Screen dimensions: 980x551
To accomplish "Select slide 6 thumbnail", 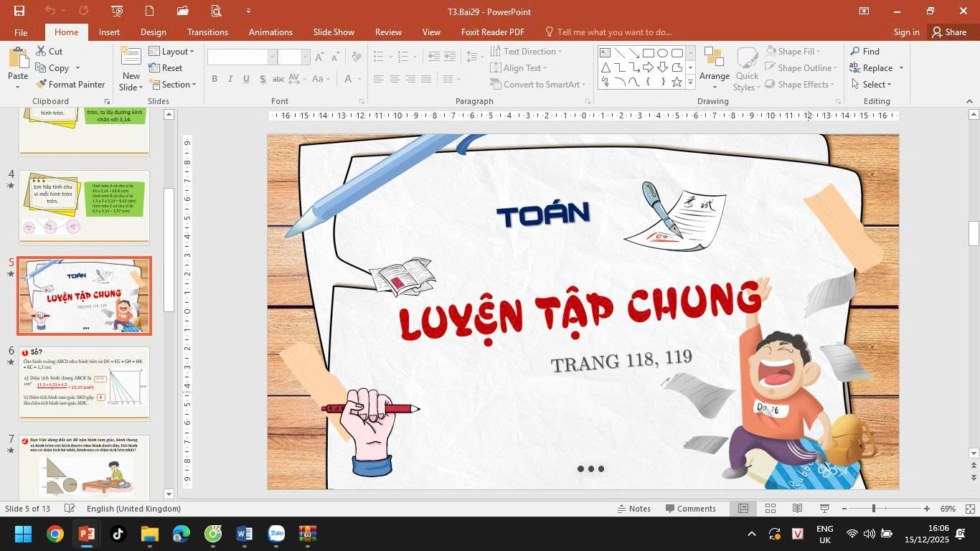I will [85, 384].
